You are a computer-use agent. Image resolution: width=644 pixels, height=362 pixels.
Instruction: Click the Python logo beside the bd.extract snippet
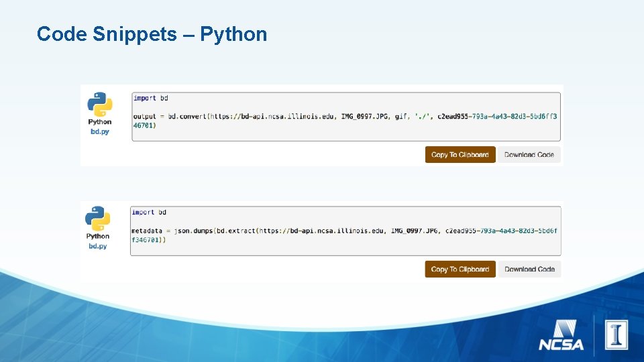pyautogui.click(x=98, y=219)
